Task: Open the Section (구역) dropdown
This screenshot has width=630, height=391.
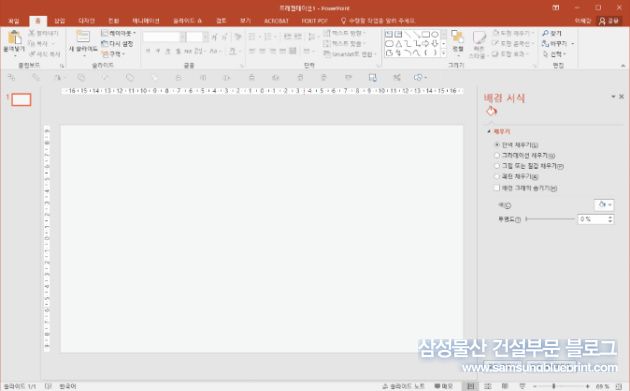Action: (x=113, y=53)
